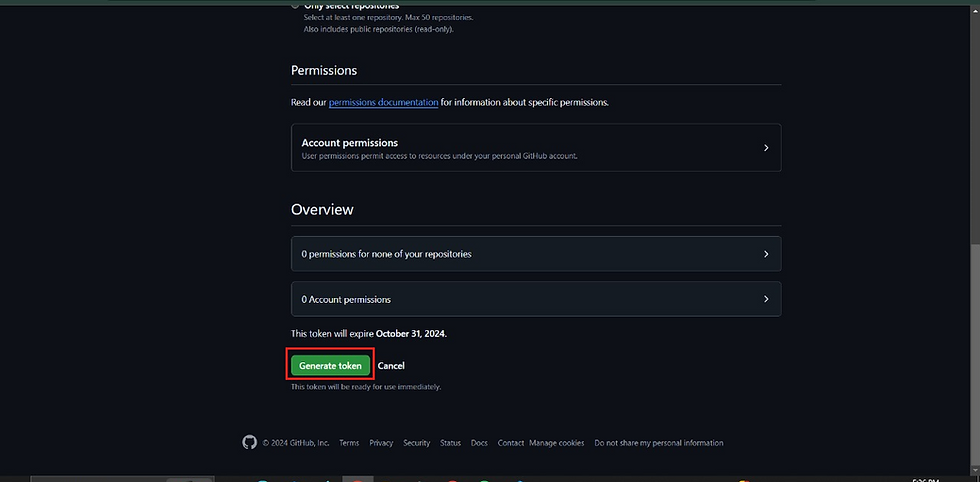The height and width of the screenshot is (482, 980).
Task: Expand 0 permissions for none of your repositories
Action: pos(386,254)
